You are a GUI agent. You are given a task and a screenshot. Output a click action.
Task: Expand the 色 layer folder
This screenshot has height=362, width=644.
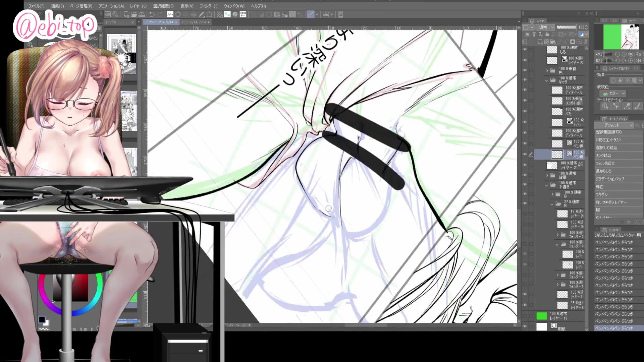pyautogui.click(x=547, y=70)
